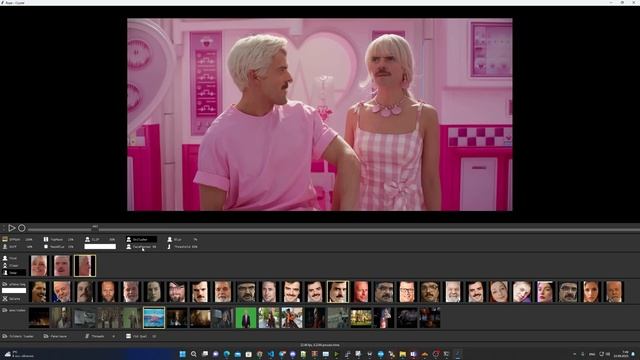The width and height of the screenshot is (640, 360).
Task: Open the outputs folder selector at bottom left
Action: tap(18, 336)
